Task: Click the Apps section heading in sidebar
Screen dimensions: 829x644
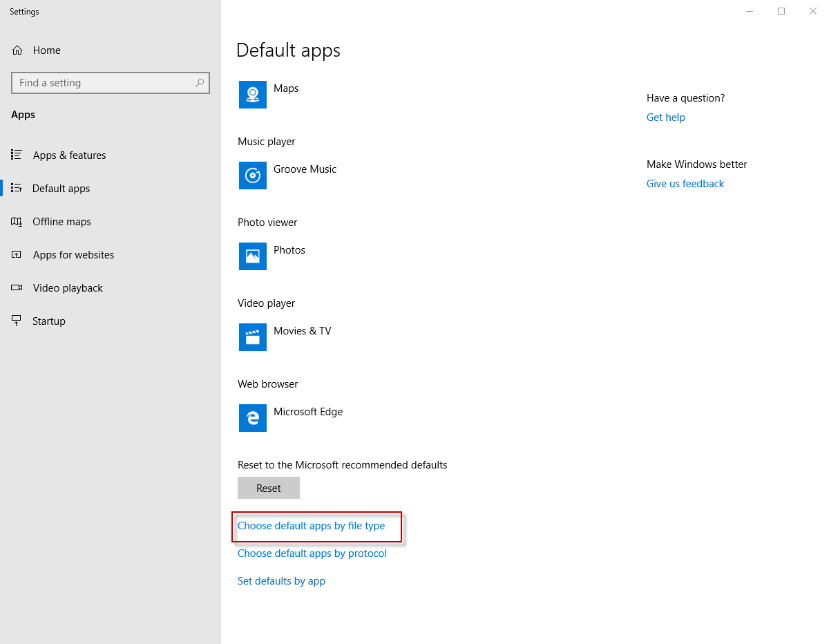Action: point(23,115)
